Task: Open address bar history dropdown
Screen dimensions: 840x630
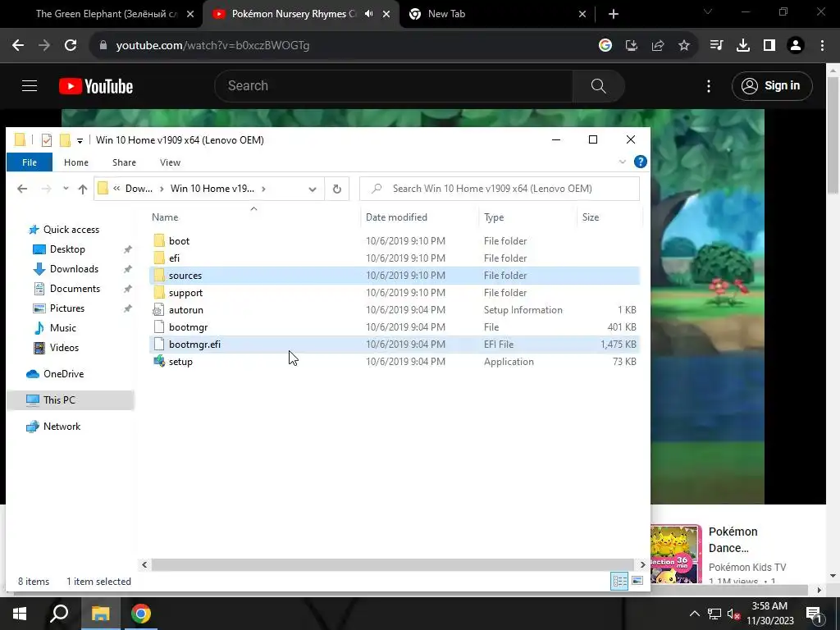Action: (x=313, y=189)
